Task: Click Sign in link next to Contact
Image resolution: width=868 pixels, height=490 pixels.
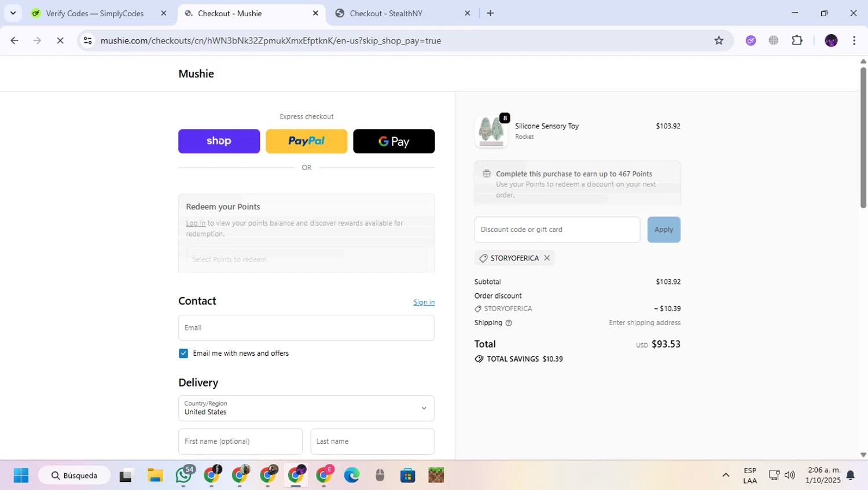Action: [x=424, y=302]
